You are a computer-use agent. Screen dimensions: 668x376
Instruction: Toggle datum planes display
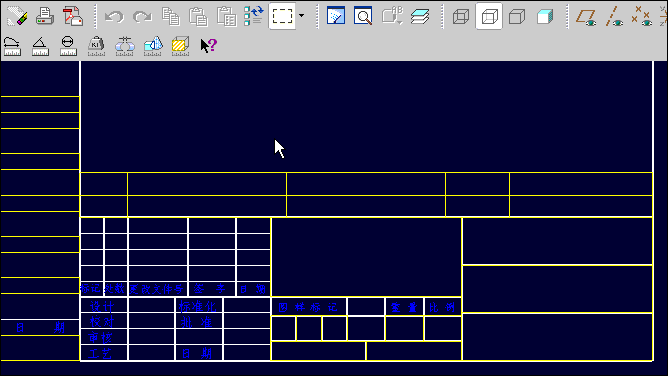(x=586, y=17)
